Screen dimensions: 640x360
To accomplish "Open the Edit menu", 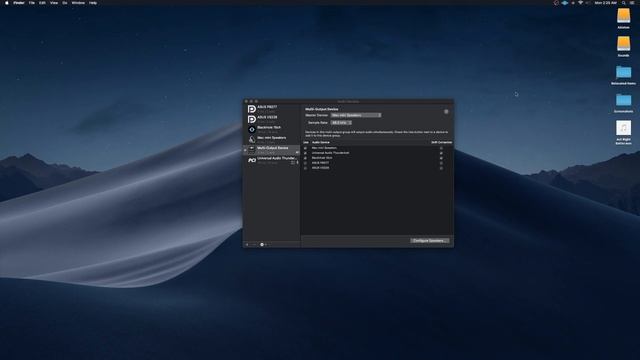I will point(42,3).
